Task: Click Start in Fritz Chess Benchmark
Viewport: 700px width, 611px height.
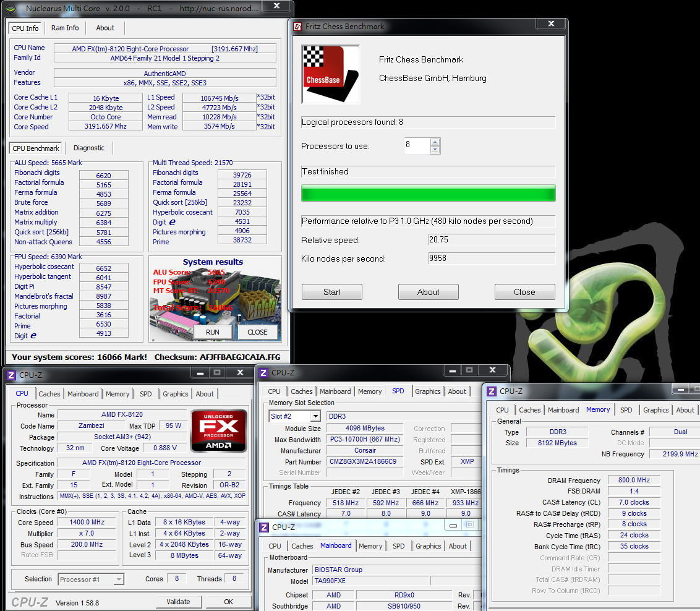Action: [331, 292]
